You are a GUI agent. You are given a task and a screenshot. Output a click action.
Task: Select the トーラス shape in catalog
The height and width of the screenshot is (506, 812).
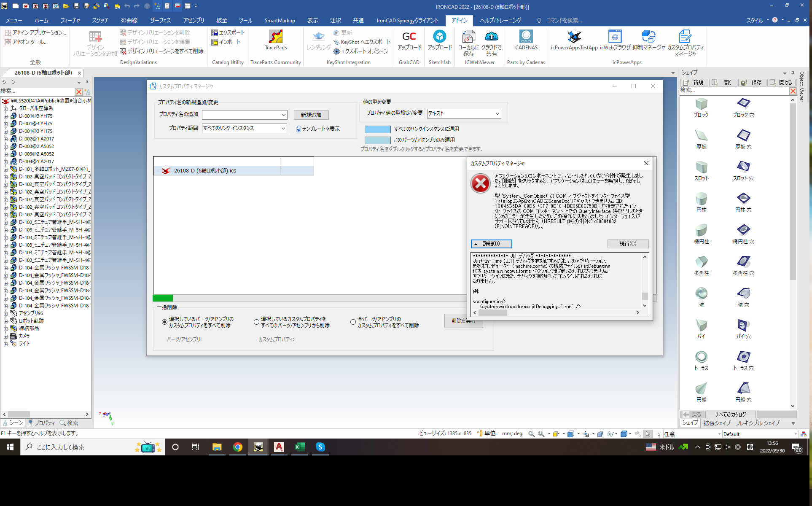701,357
